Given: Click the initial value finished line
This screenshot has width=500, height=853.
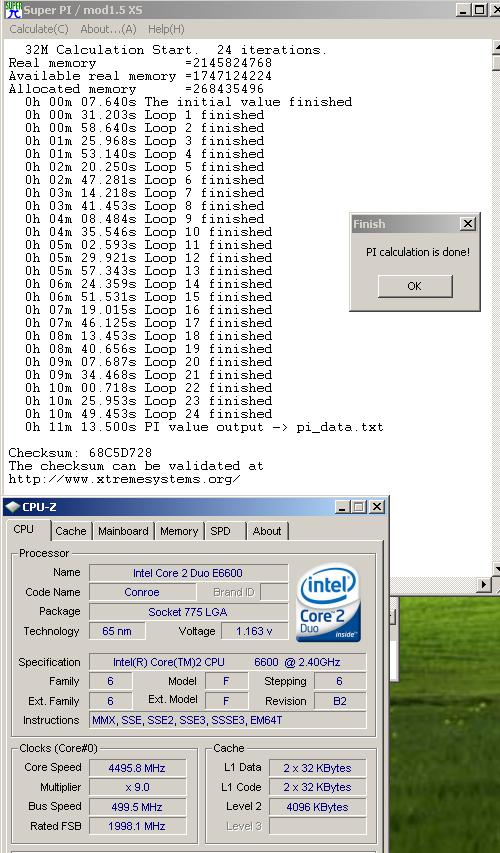Looking at the screenshot, I should coord(188,102).
